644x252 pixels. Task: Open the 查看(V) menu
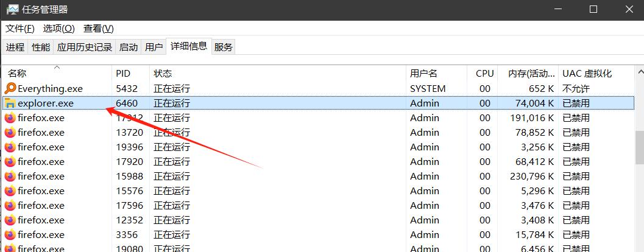tap(99, 29)
